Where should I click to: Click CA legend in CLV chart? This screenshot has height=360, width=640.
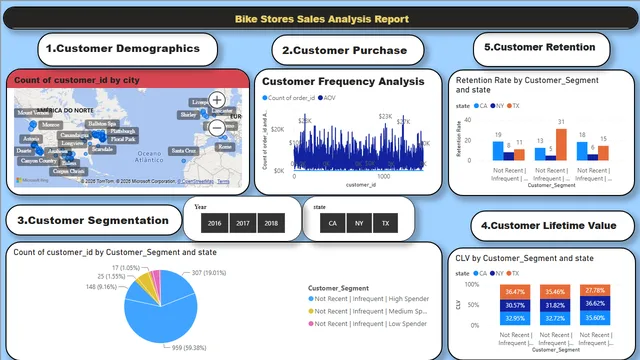point(480,273)
